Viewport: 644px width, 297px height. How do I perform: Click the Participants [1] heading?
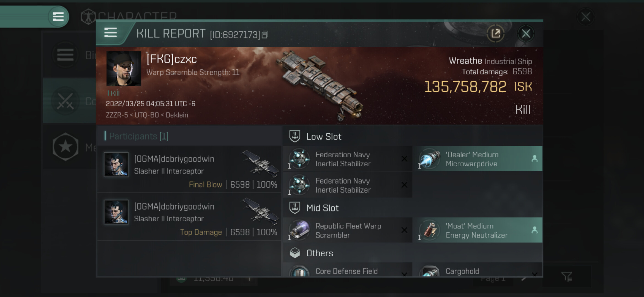click(x=139, y=136)
